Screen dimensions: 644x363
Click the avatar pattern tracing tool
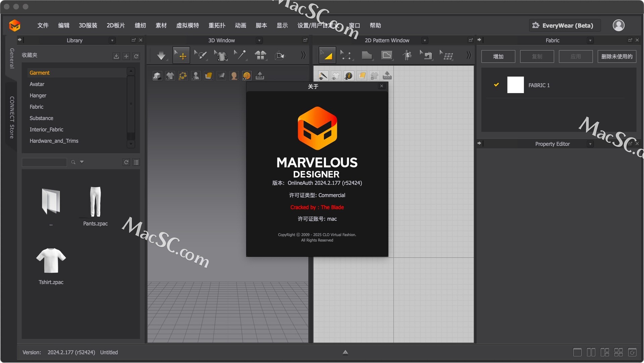click(407, 55)
